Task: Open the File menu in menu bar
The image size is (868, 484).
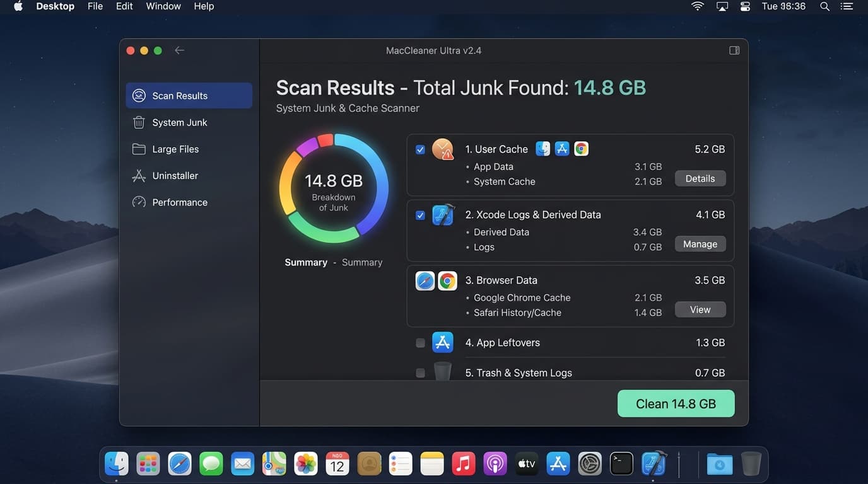Action: tap(95, 6)
